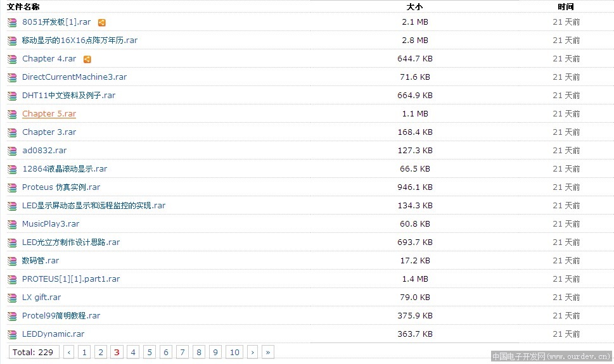This screenshot has height=364, width=614.
Task: Click the orange share icon next to 8051开发板[1].rar
Action: point(102,23)
